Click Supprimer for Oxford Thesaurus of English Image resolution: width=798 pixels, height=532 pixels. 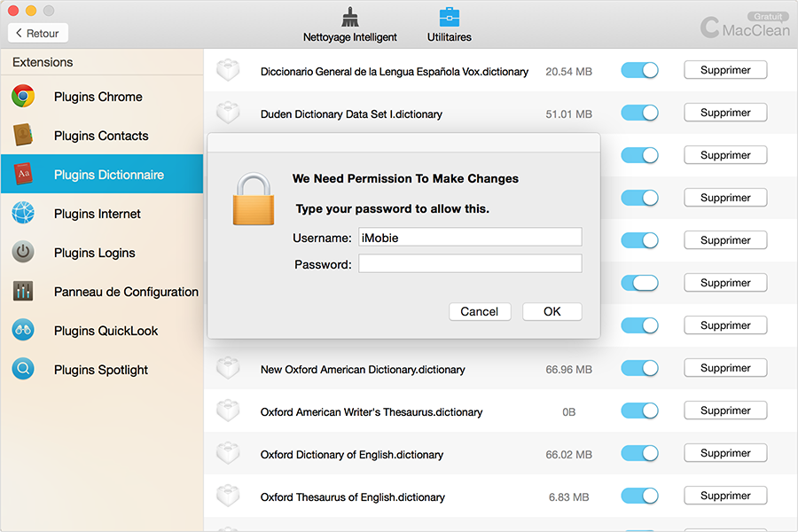tap(725, 496)
